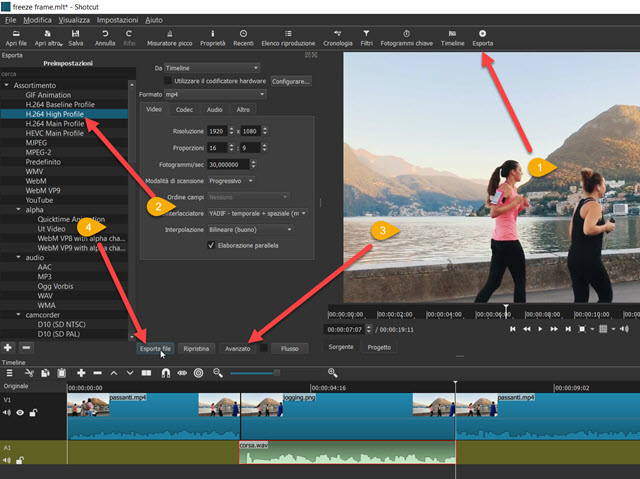Lift the clip with the up chevron
Screen dimensions: 640x479
tap(114, 373)
